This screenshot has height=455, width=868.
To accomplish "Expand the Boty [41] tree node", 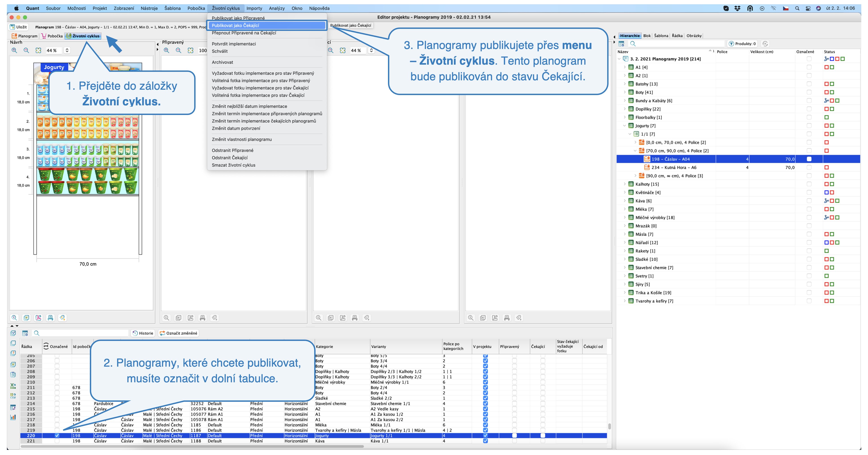I will [624, 92].
